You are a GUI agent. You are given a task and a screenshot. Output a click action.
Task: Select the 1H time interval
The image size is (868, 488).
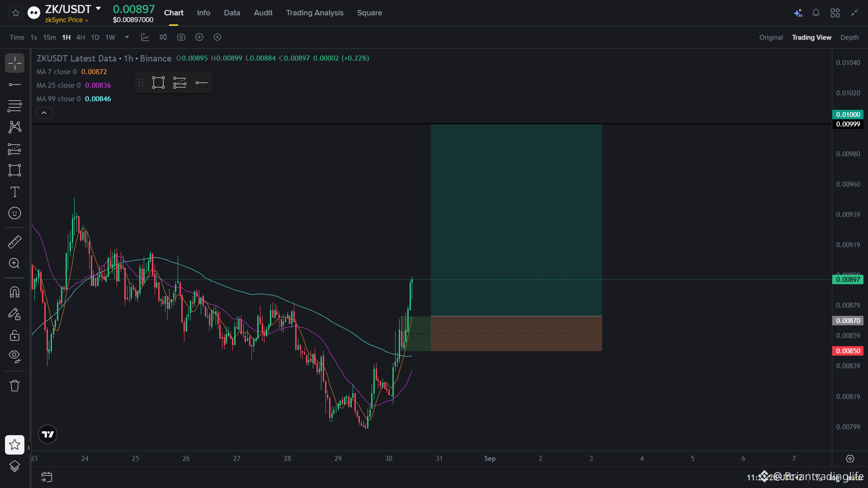click(66, 38)
